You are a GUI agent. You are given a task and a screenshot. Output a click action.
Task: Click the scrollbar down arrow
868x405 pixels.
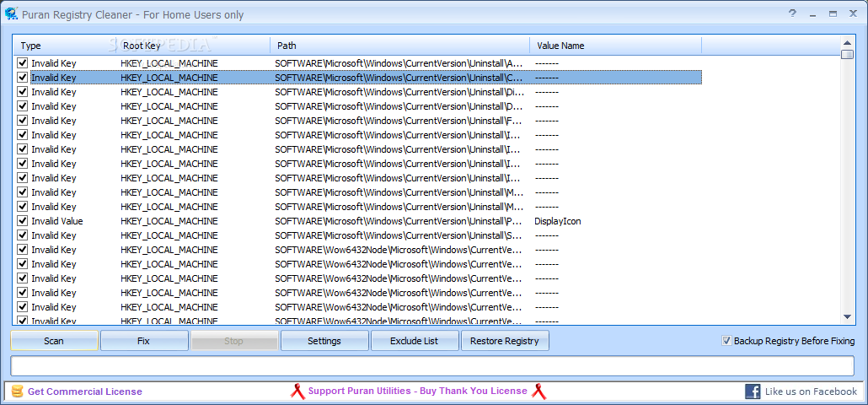[x=847, y=316]
